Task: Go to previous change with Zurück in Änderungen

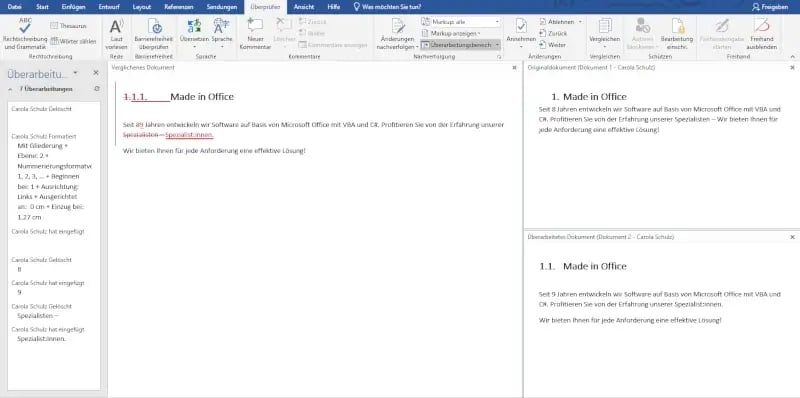Action: pos(553,33)
